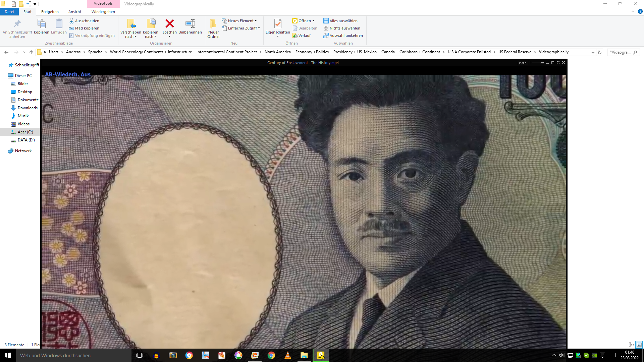Select Acer (C:) drive in navigation pane

click(x=25, y=132)
